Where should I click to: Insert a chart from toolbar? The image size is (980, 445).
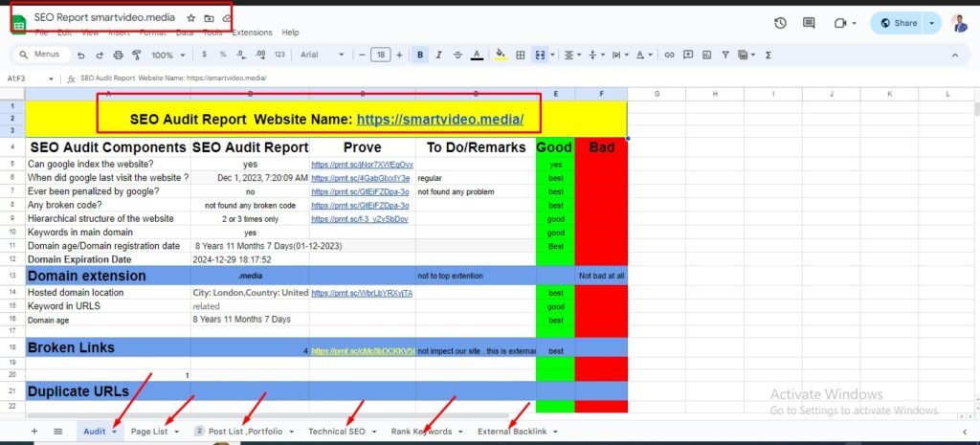(707, 55)
